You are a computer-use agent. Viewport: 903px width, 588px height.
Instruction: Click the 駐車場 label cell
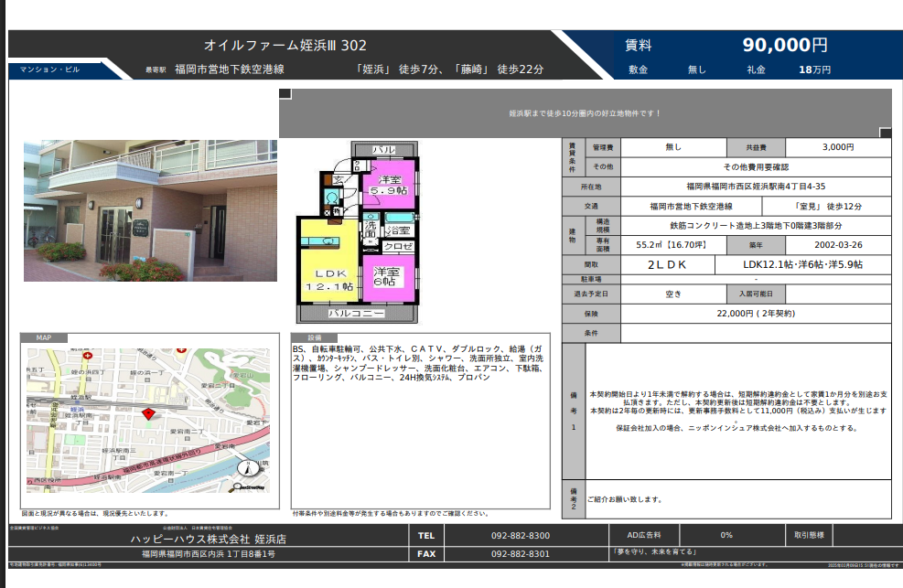pos(591,280)
